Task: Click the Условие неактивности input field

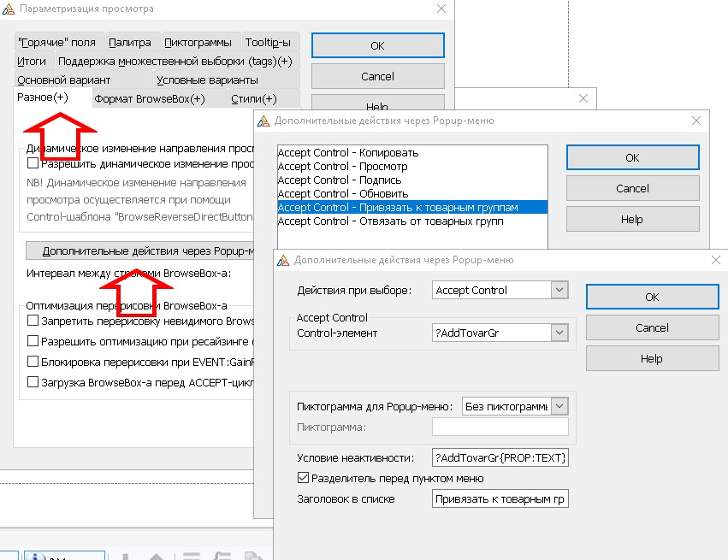Action: coord(500,457)
